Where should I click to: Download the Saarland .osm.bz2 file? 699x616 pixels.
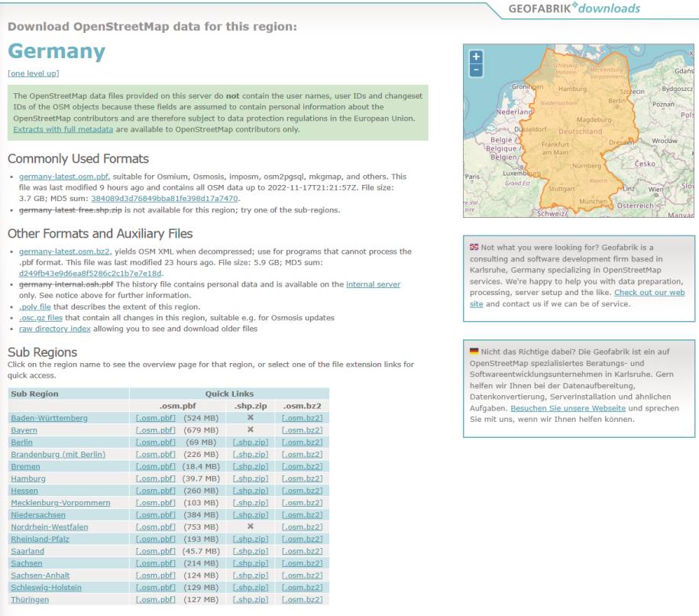coord(303,551)
